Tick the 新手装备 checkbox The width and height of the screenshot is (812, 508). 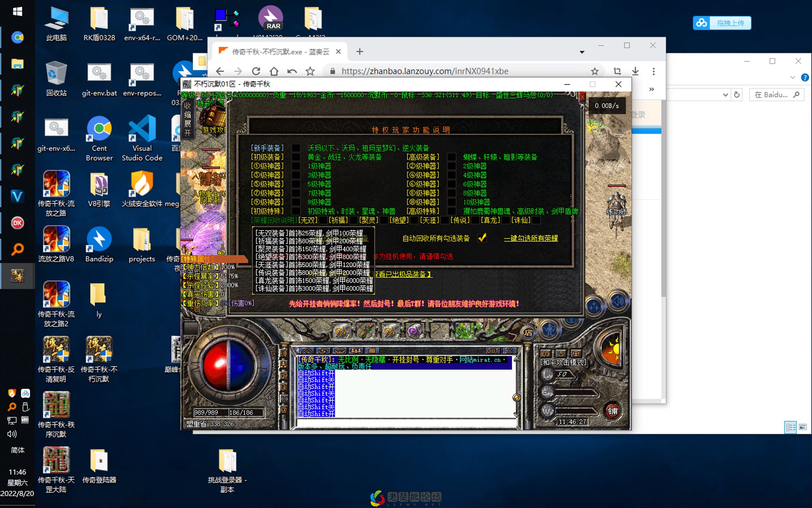(x=296, y=148)
